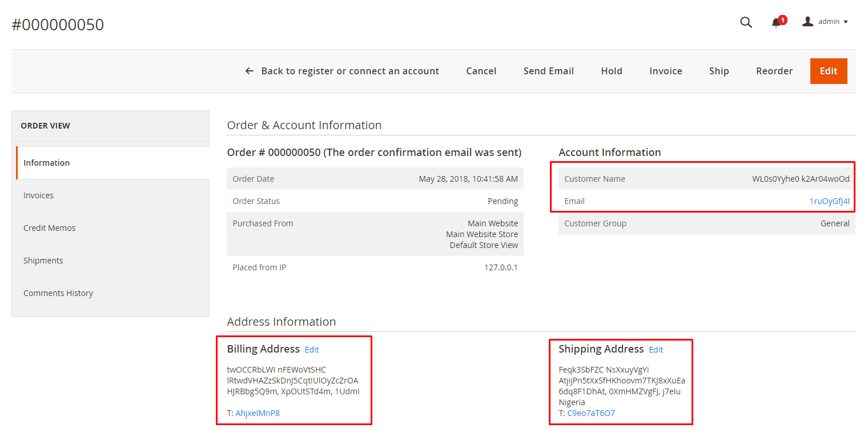Open the notifications bell icon
The width and height of the screenshot is (868, 436).
tap(776, 22)
